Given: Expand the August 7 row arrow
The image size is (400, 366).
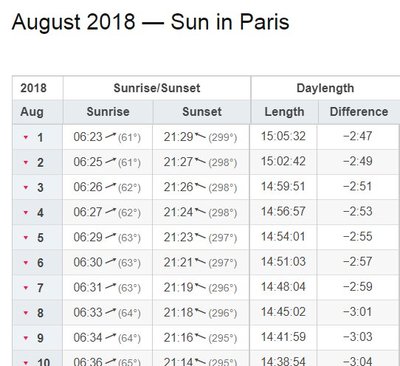Looking at the screenshot, I should coord(26,288).
